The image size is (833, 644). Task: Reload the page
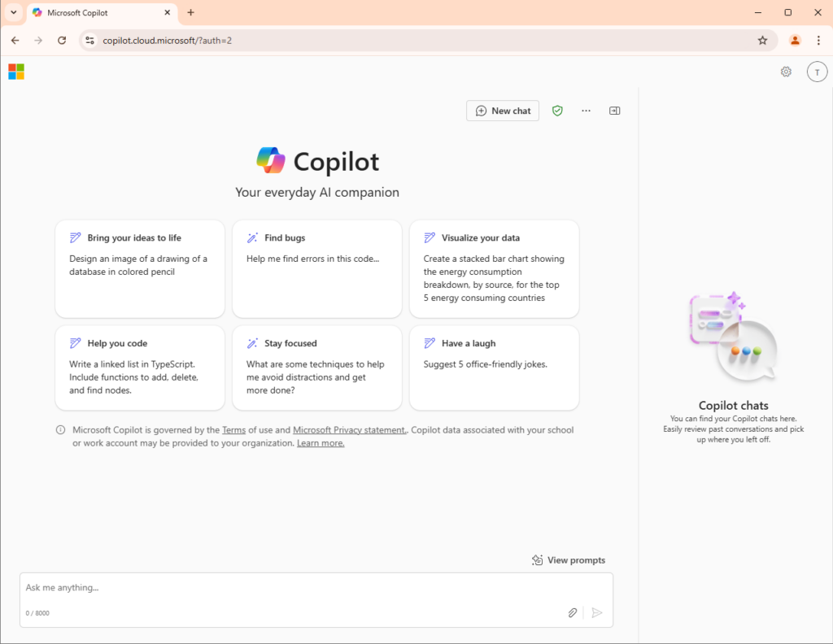(62, 41)
